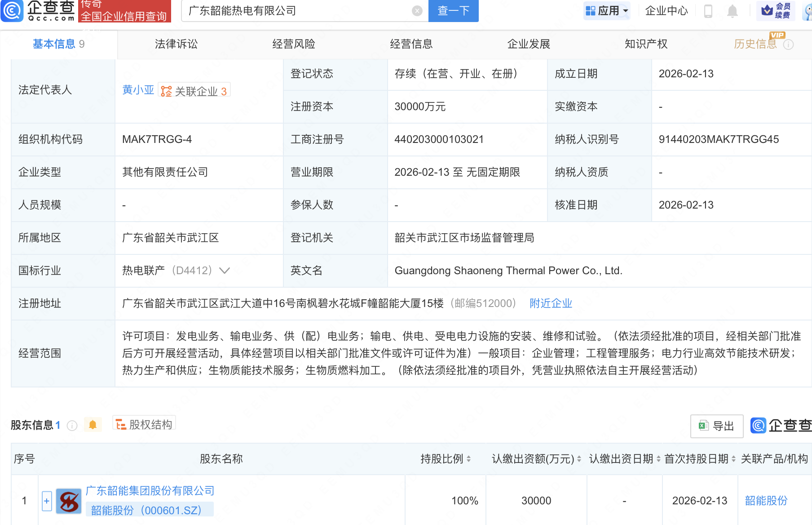The image size is (812, 525).
Task: Toggle sorting on 认缴出资额 column
Action: (578, 459)
